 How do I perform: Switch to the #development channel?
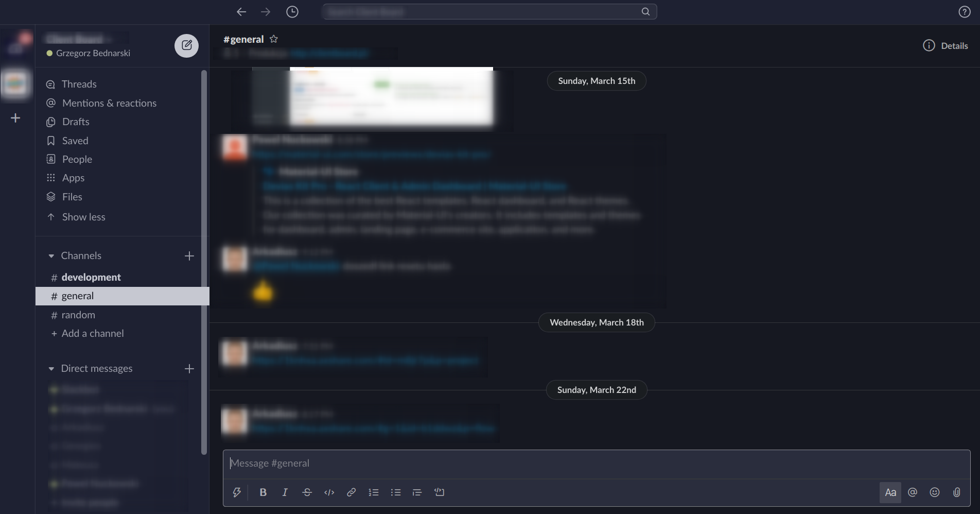(x=91, y=277)
